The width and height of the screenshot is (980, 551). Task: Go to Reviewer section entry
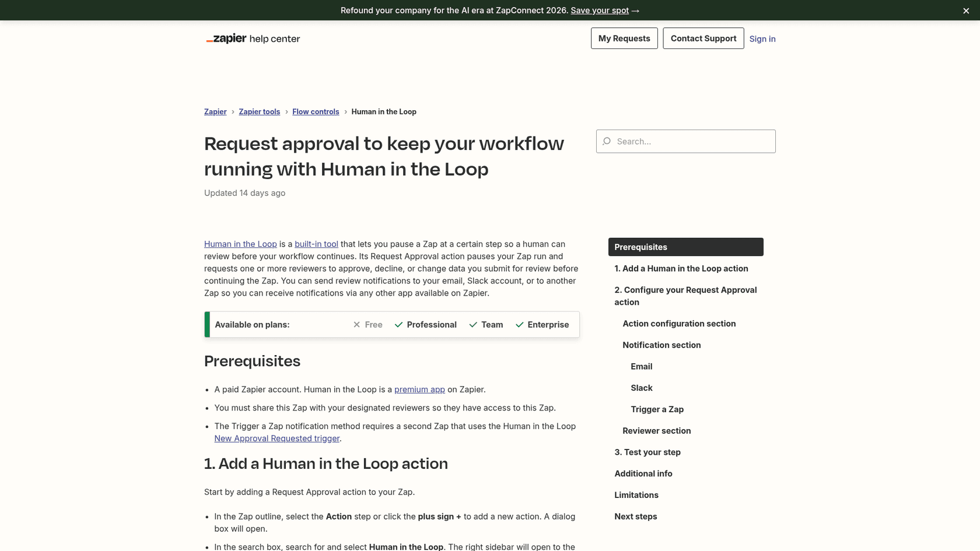pos(657,430)
